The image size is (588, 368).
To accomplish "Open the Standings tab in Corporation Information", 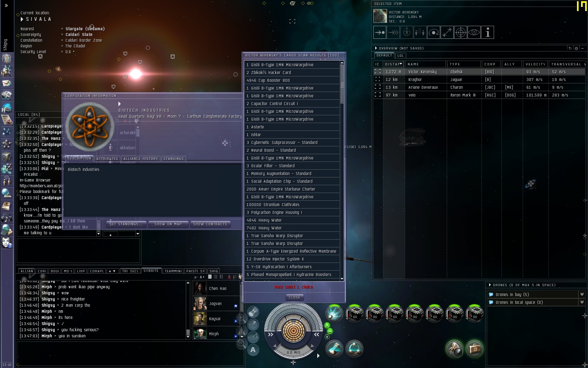I will tap(174, 159).
